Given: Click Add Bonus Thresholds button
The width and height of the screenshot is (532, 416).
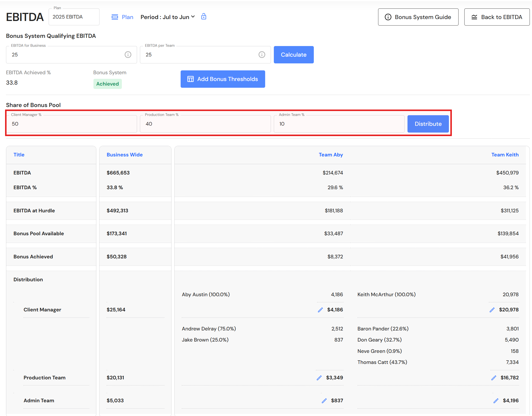Looking at the screenshot, I should 223,79.
